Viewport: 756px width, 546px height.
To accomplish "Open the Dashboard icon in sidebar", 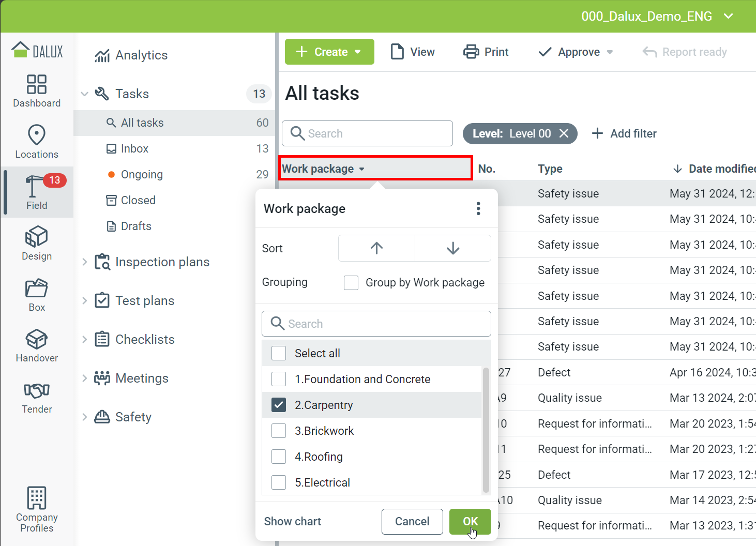I will pyautogui.click(x=37, y=85).
